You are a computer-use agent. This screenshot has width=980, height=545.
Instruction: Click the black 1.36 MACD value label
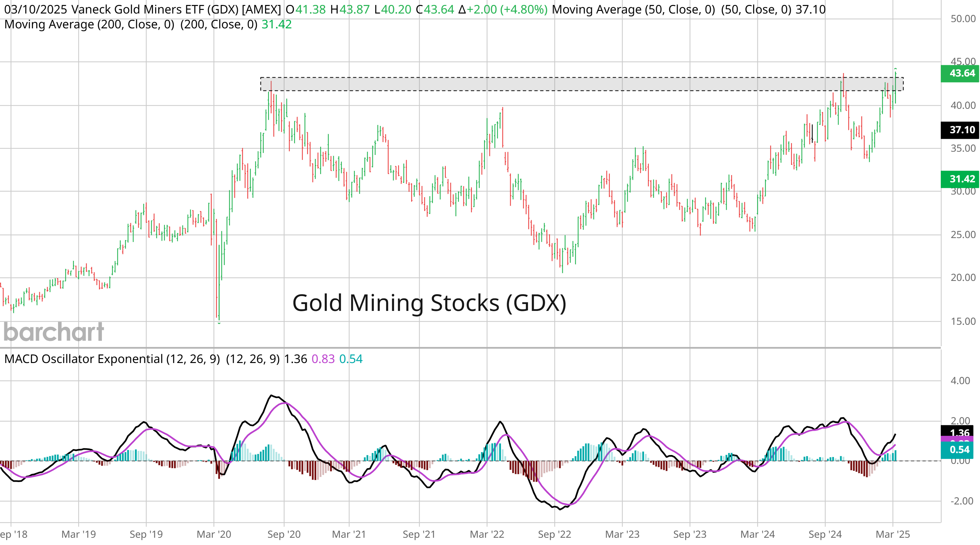(957, 432)
